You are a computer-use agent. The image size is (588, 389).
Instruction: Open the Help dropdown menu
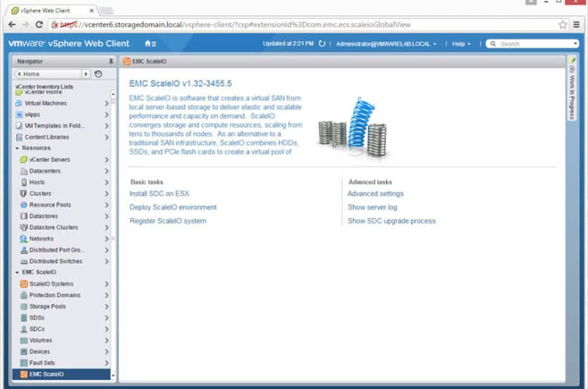coord(461,44)
